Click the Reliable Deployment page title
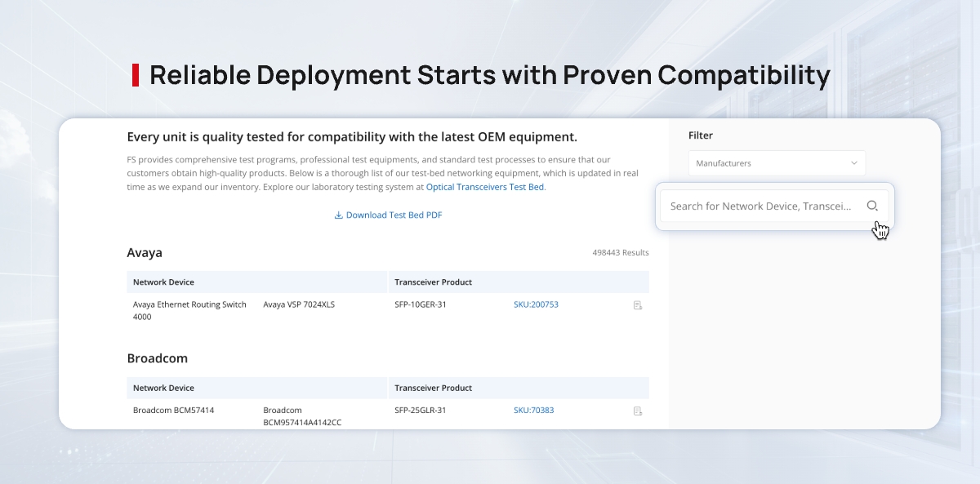Viewport: 980px width, 484px height. tap(490, 75)
